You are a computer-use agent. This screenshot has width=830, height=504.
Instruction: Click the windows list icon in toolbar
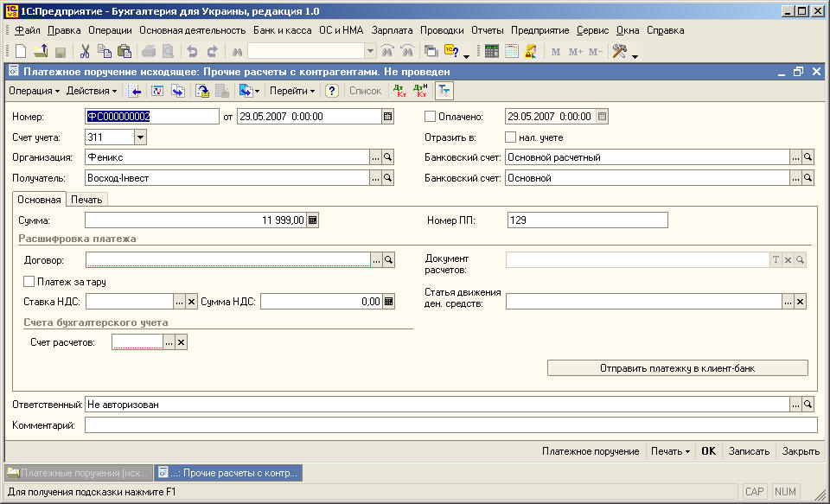431,51
